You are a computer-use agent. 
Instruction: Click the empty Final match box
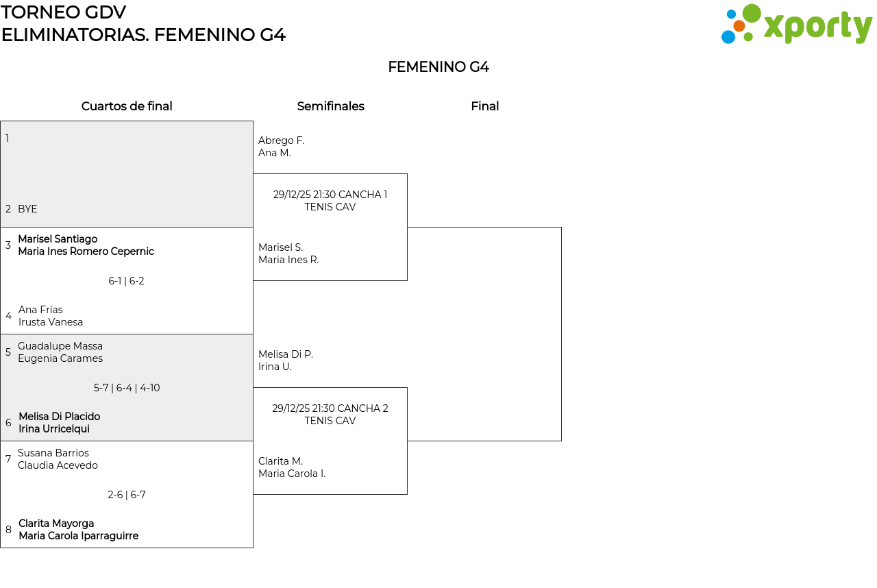484,334
